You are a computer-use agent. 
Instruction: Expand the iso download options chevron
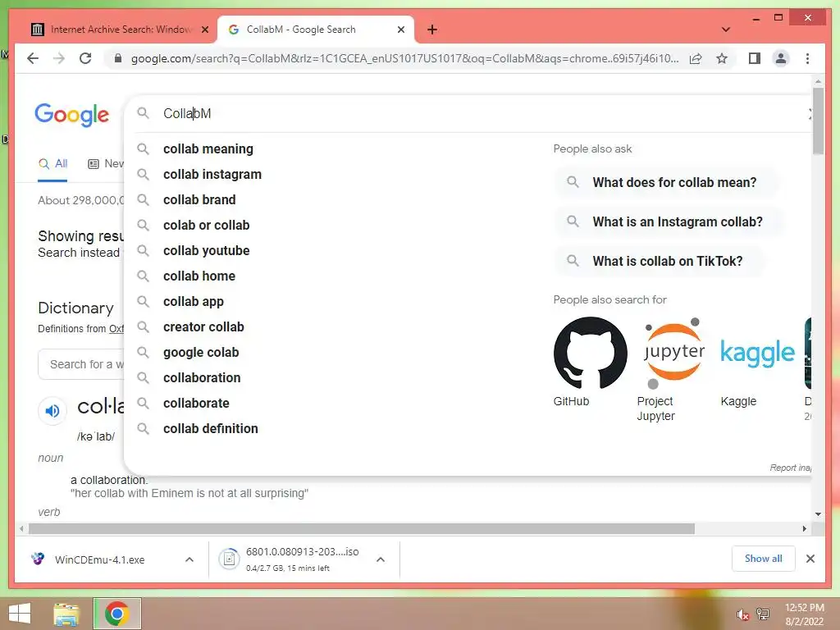381,559
